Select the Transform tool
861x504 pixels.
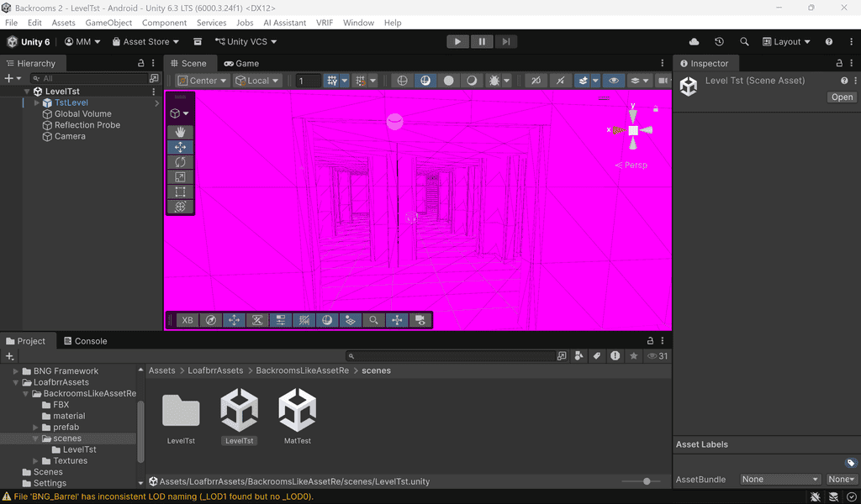[180, 206]
